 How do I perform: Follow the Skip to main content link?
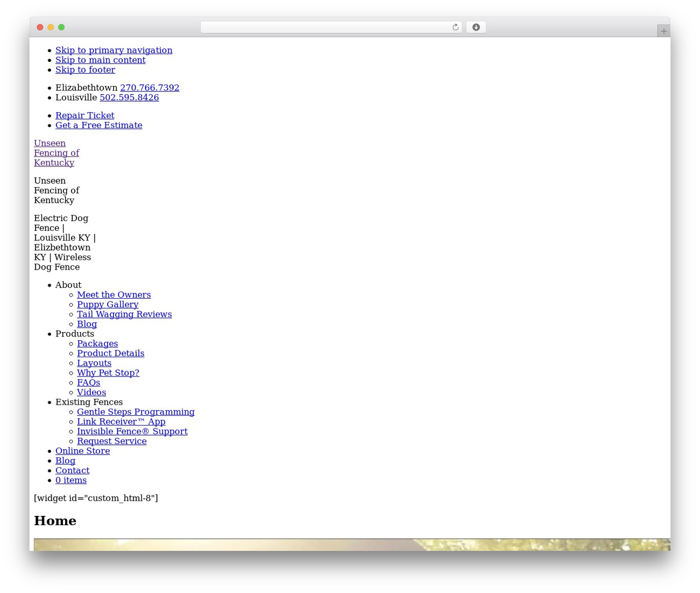point(100,60)
